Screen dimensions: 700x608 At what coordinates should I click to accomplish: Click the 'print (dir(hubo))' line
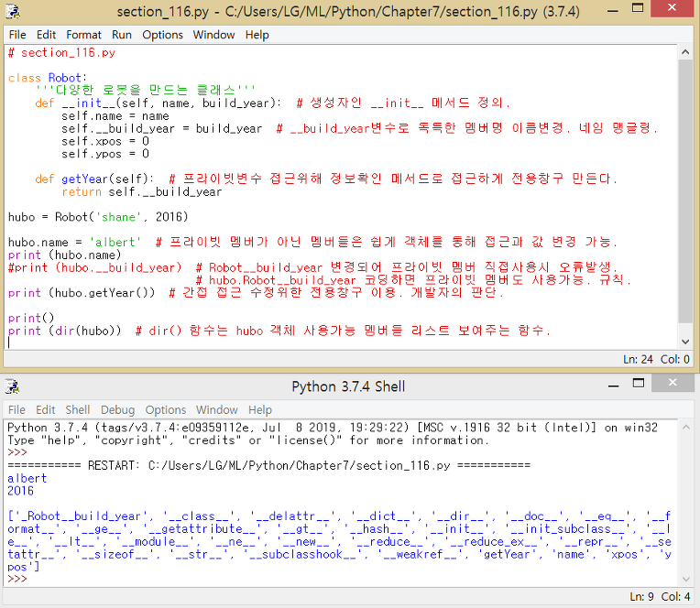click(x=65, y=331)
